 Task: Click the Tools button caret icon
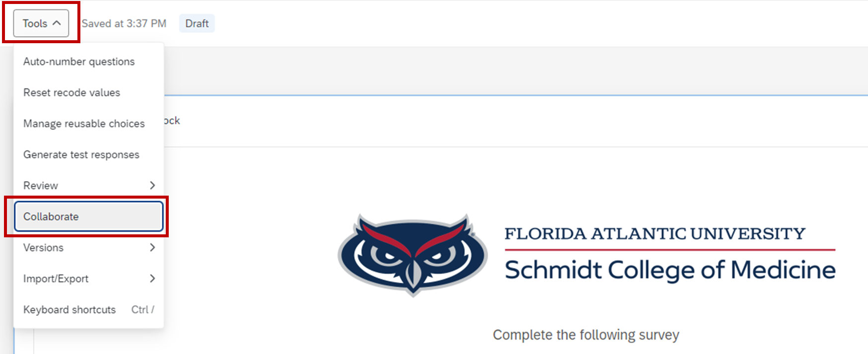[x=57, y=23]
